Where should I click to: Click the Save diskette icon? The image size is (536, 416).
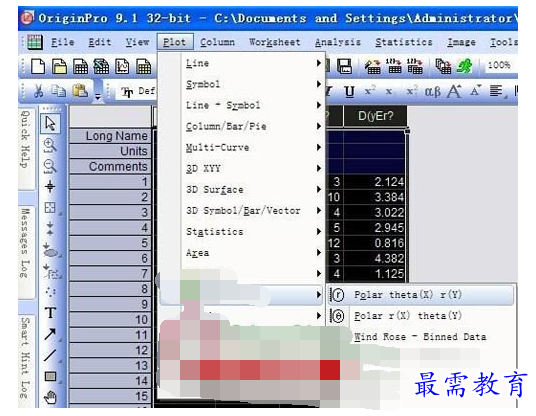[x=345, y=66]
